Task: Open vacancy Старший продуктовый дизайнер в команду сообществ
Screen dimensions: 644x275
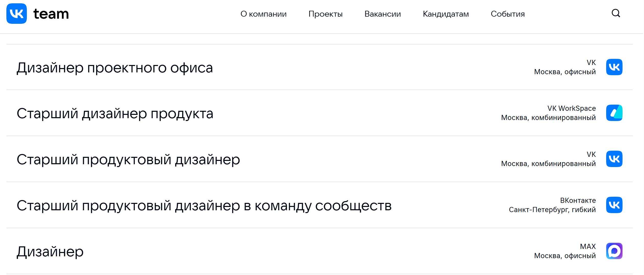Action: tap(204, 206)
